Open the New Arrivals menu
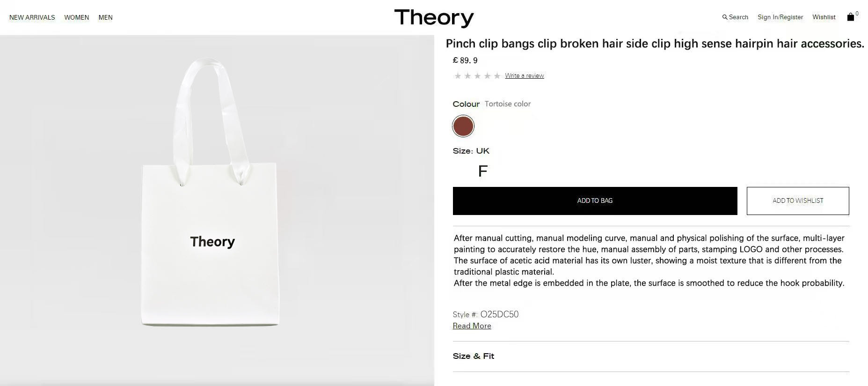868x386 pixels. (32, 17)
